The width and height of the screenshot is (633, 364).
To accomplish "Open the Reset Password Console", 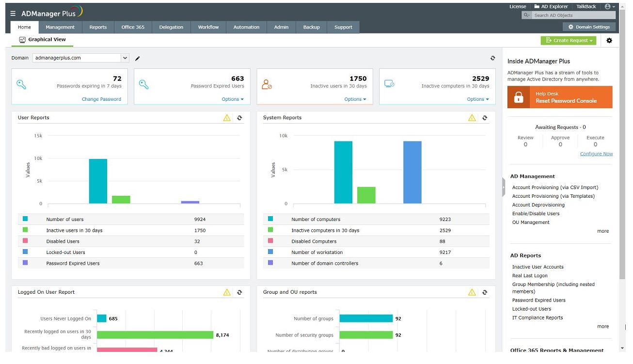I will (560, 97).
